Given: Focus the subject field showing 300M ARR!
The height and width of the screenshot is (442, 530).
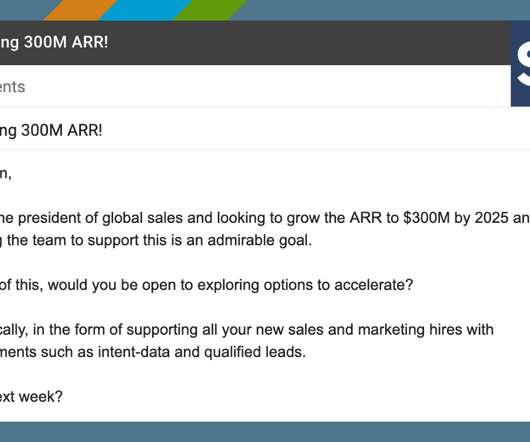Looking at the screenshot, I should 265,130.
